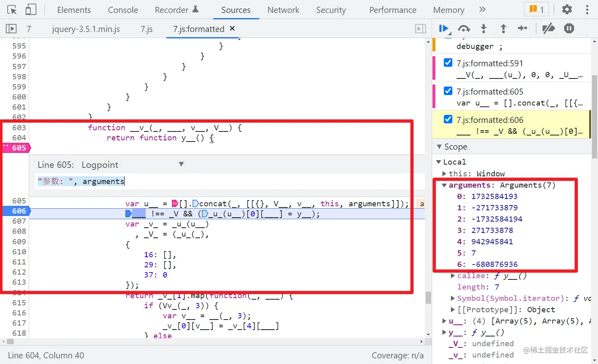Click the inline breakpoint marker before _u_(u__)
598x364 pixels.
[205, 214]
